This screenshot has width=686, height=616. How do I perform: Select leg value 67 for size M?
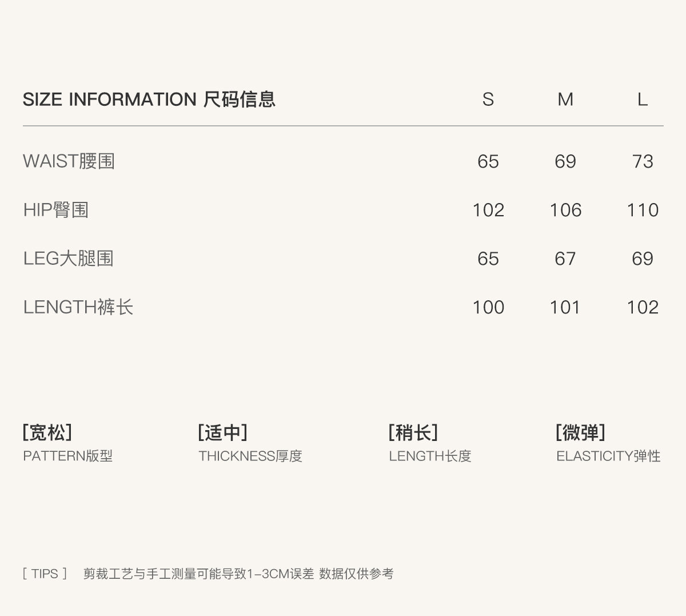565,259
